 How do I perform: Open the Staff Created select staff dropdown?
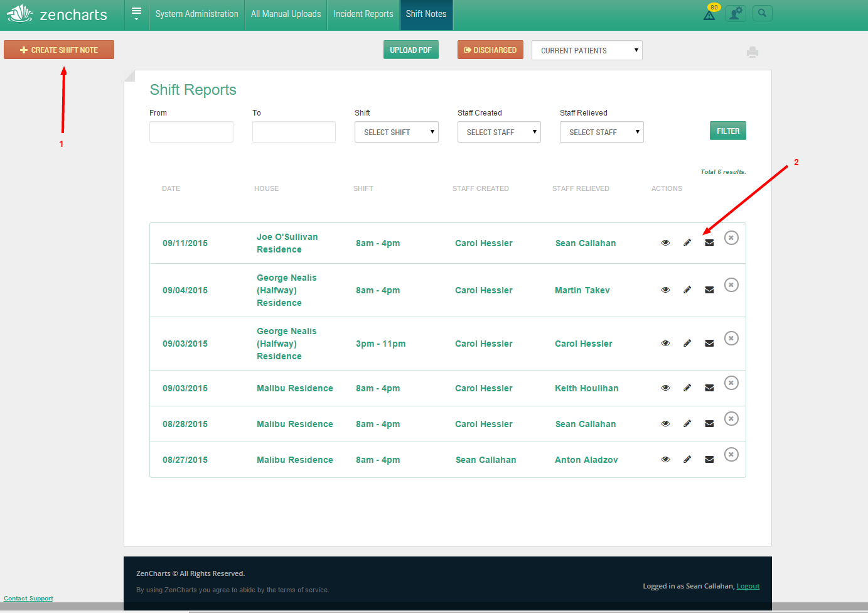(499, 132)
